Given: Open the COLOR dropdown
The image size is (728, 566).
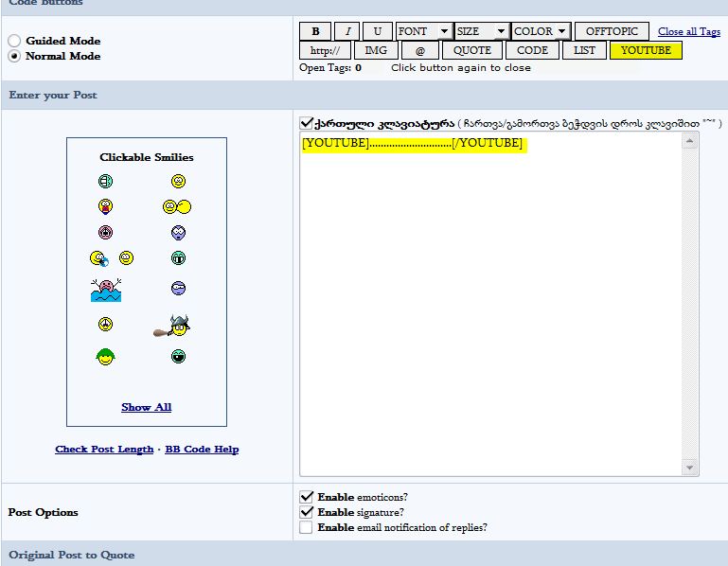Looking at the screenshot, I should (x=541, y=31).
